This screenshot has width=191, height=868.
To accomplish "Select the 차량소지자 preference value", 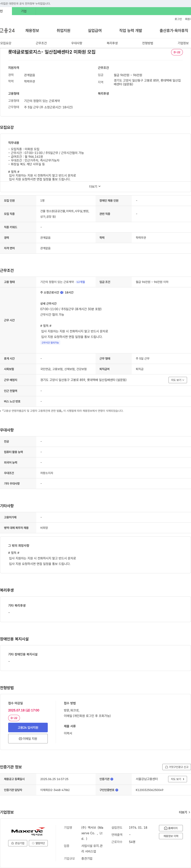I will (x=47, y=473).
